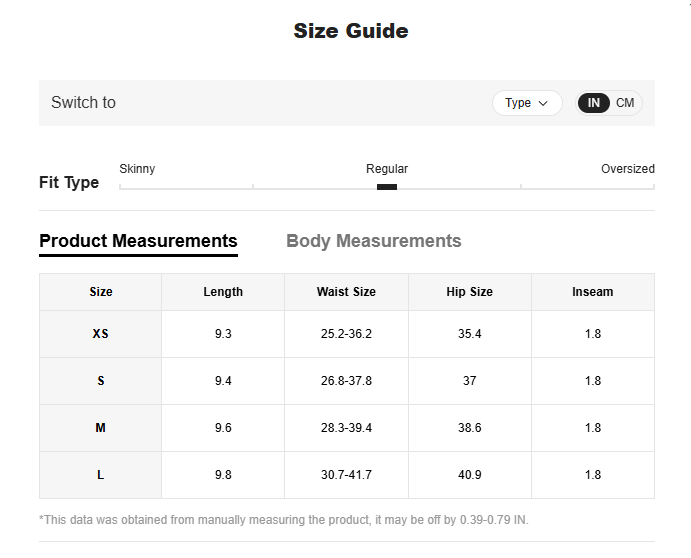This screenshot has height=558, width=691.
Task: Select the L size row
Action: (x=100, y=475)
